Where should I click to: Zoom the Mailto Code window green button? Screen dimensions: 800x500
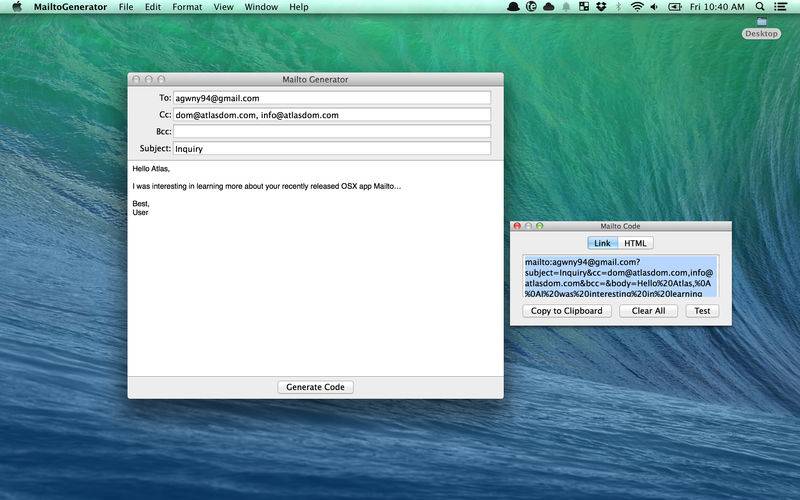(x=539, y=226)
